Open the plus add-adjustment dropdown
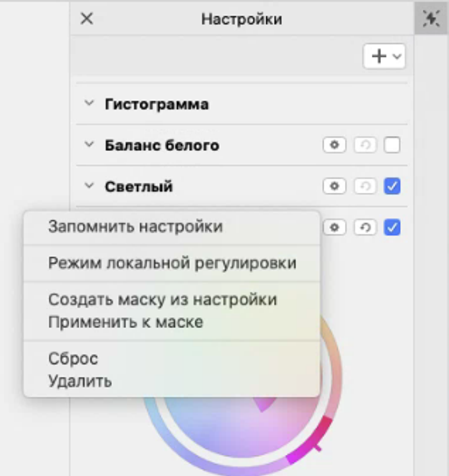 point(384,56)
